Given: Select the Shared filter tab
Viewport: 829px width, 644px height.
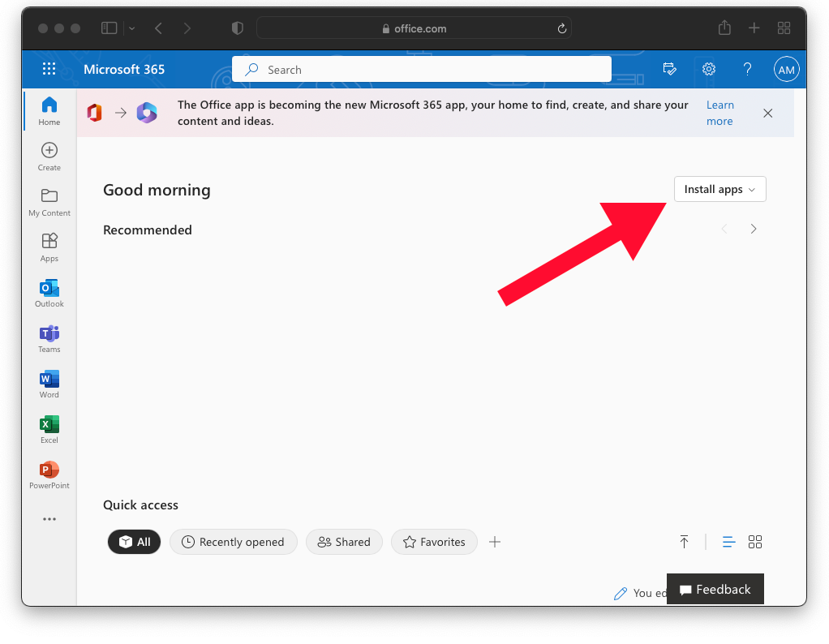Looking at the screenshot, I should (344, 542).
